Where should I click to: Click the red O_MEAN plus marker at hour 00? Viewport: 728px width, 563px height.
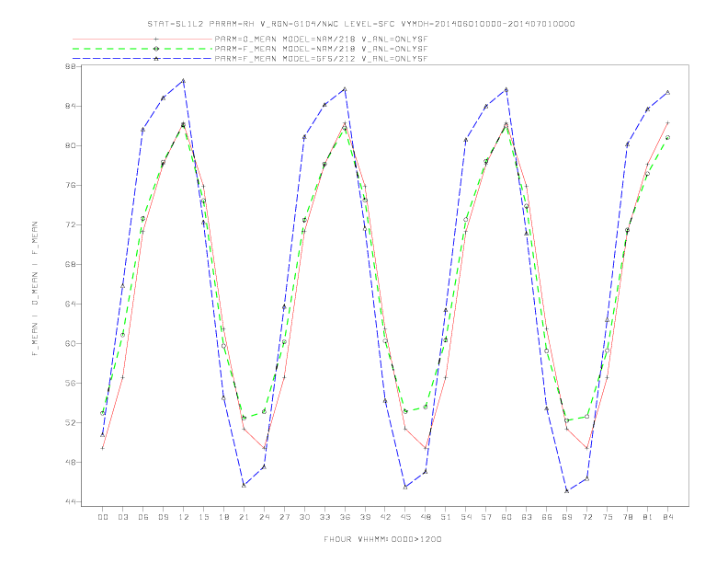pyautogui.click(x=103, y=448)
